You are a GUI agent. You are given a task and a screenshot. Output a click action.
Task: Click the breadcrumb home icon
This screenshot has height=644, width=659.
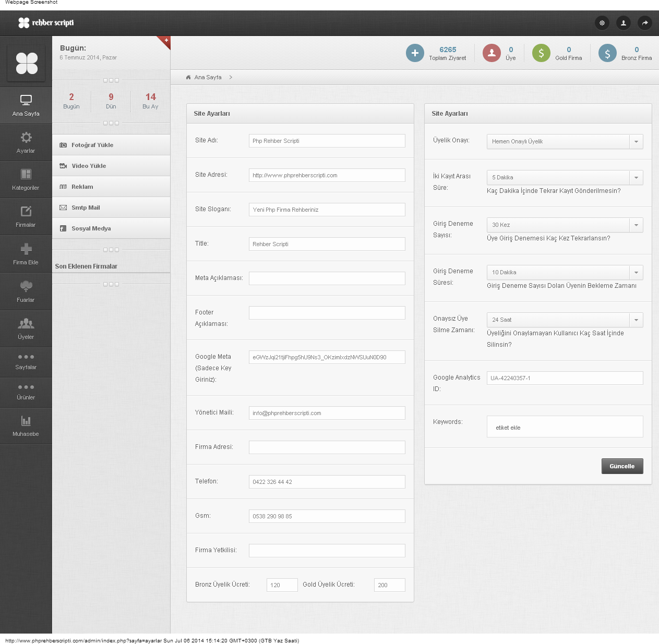[188, 77]
